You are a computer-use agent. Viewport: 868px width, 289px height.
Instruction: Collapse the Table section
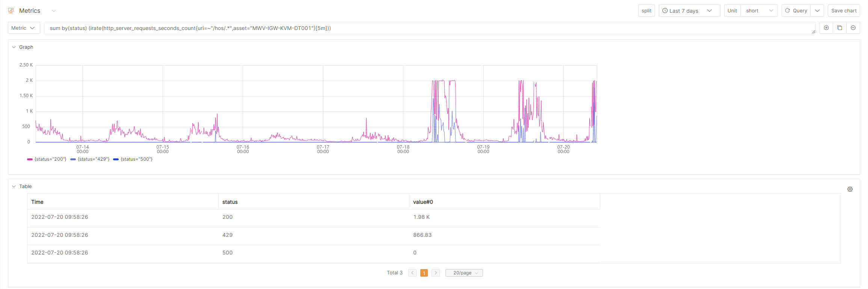pyautogui.click(x=14, y=187)
